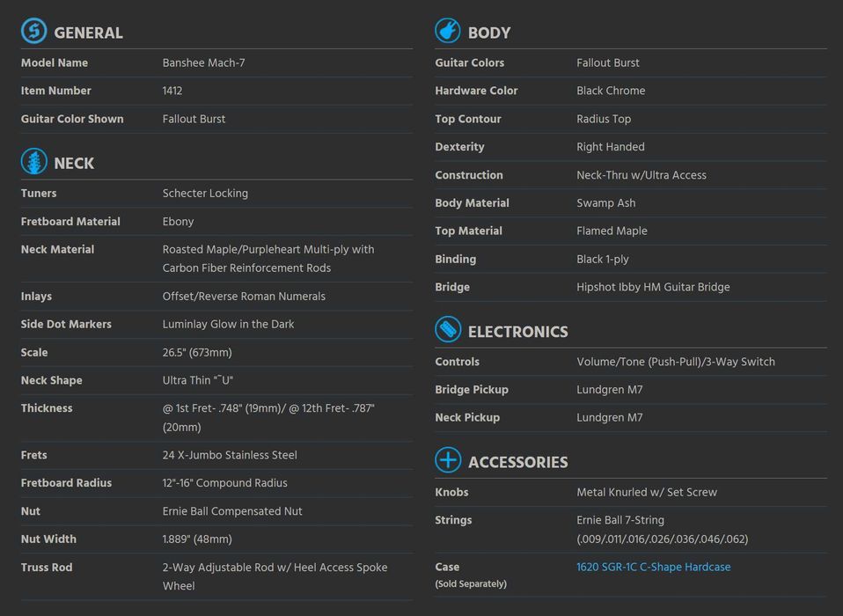843x616 pixels.
Task: Click the General section S logo icon
Action: click(x=33, y=31)
